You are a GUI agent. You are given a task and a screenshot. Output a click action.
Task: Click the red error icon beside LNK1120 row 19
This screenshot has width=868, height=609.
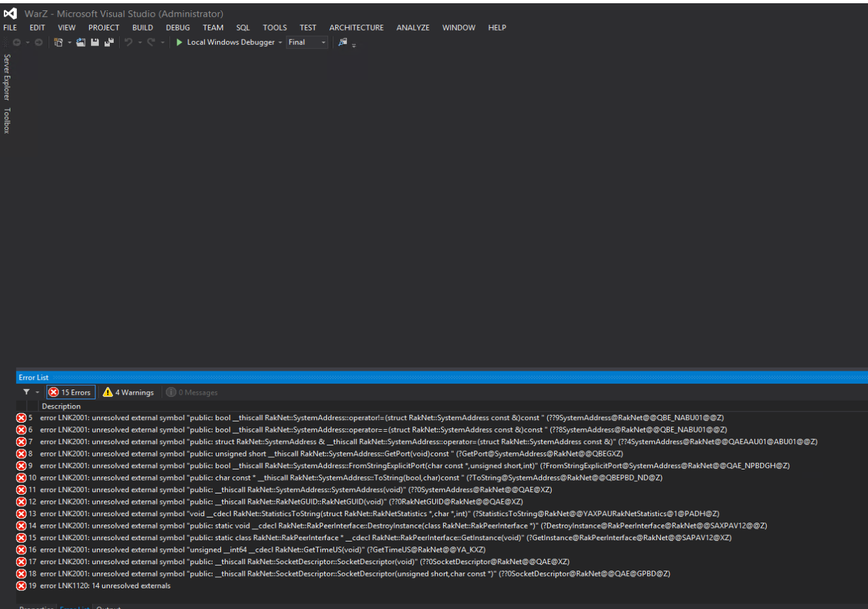(21, 586)
